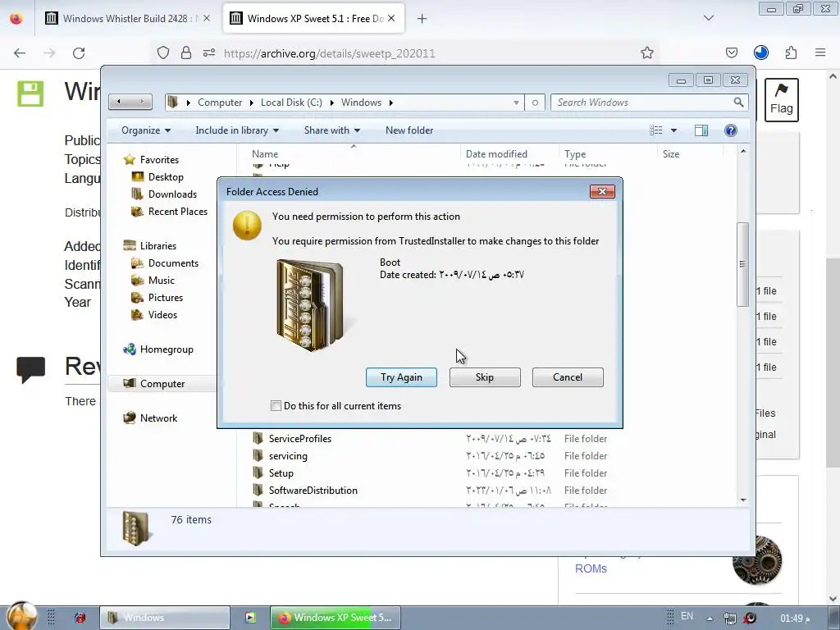Expand the arrow after Computer in breadcrumb
The width and height of the screenshot is (840, 630).
[x=251, y=103]
